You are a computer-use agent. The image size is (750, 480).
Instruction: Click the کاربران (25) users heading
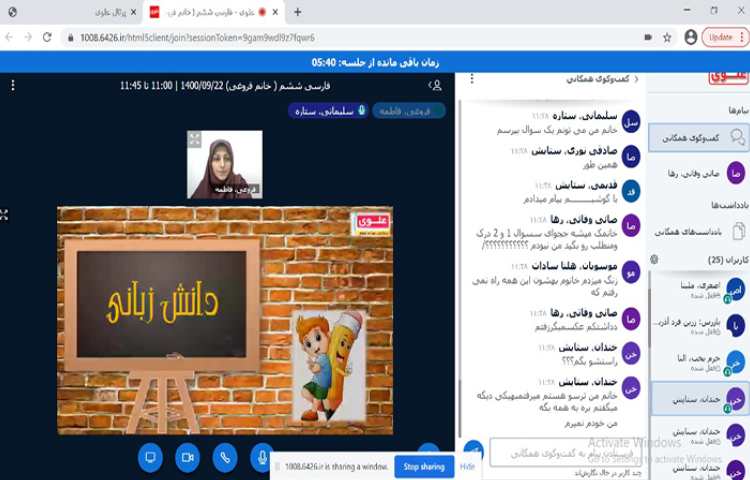pos(728,260)
